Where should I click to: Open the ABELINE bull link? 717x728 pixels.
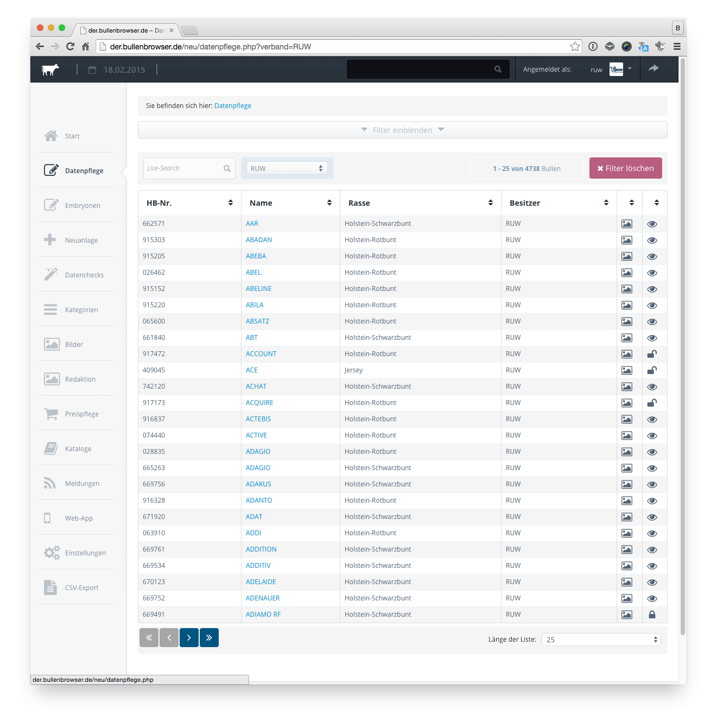pyautogui.click(x=258, y=289)
